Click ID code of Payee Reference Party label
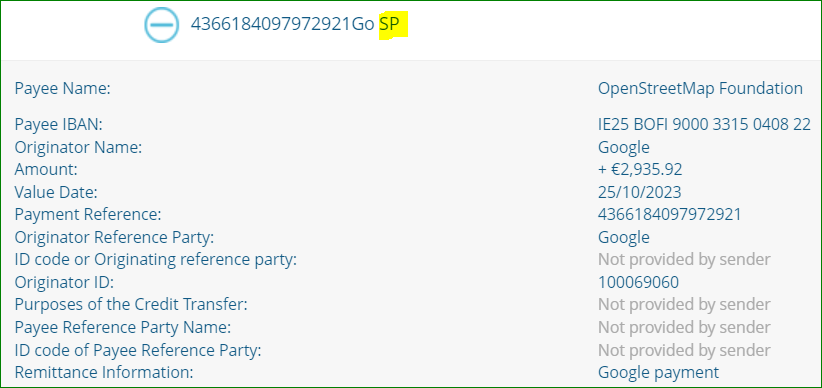The width and height of the screenshot is (822, 388). [138, 350]
